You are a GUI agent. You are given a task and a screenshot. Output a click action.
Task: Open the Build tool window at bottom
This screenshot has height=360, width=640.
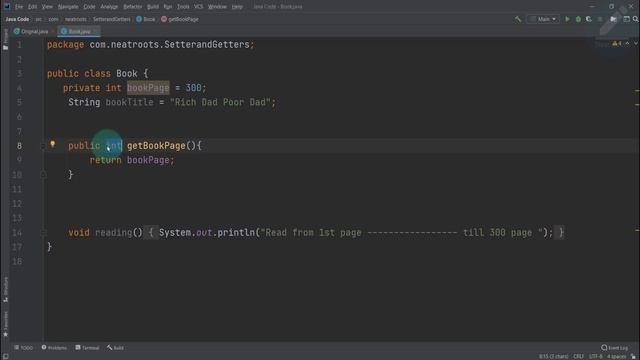116,348
